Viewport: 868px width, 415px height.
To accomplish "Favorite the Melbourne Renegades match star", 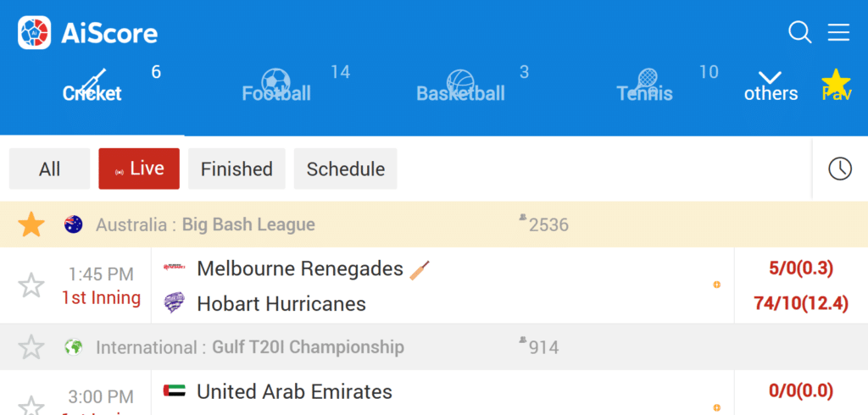I will [x=31, y=285].
